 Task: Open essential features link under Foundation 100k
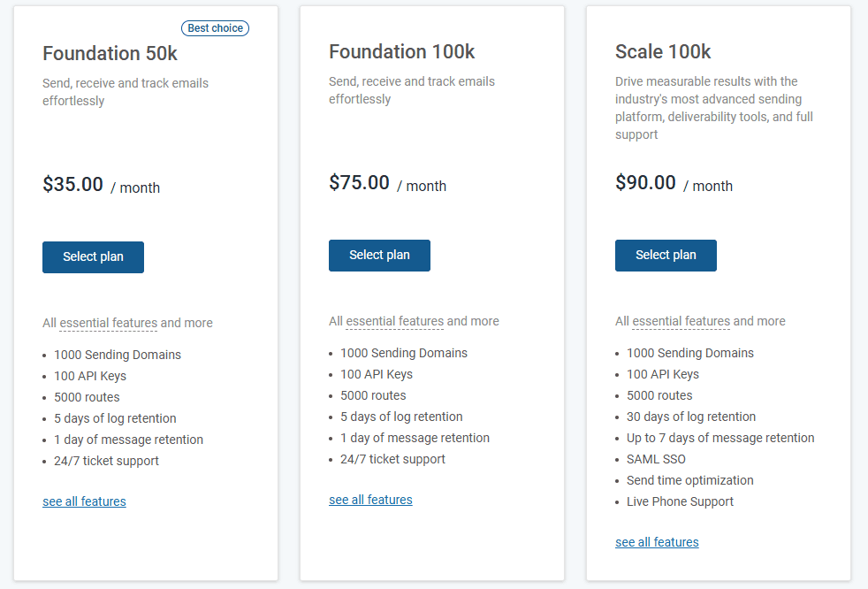394,321
